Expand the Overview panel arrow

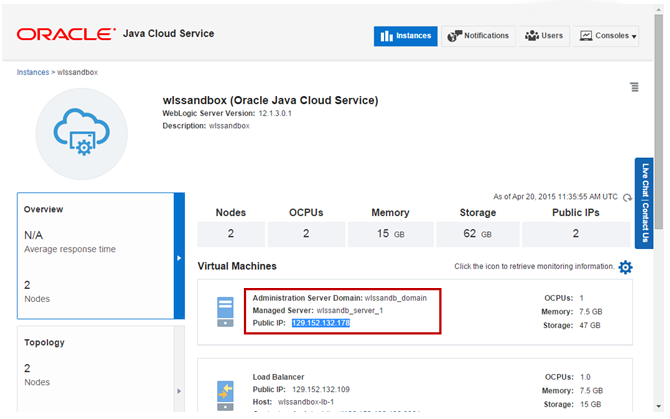(179, 258)
